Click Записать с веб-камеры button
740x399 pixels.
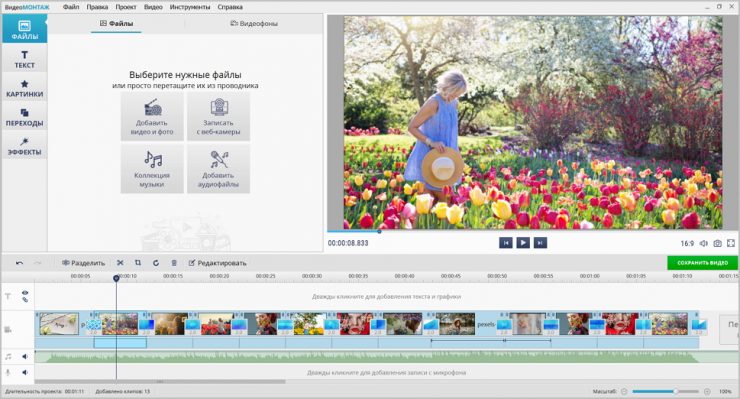(218, 117)
